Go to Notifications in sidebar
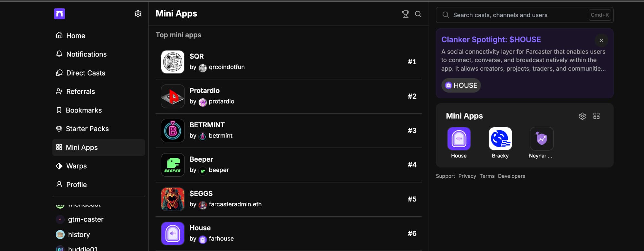The image size is (644, 251). pos(86,54)
